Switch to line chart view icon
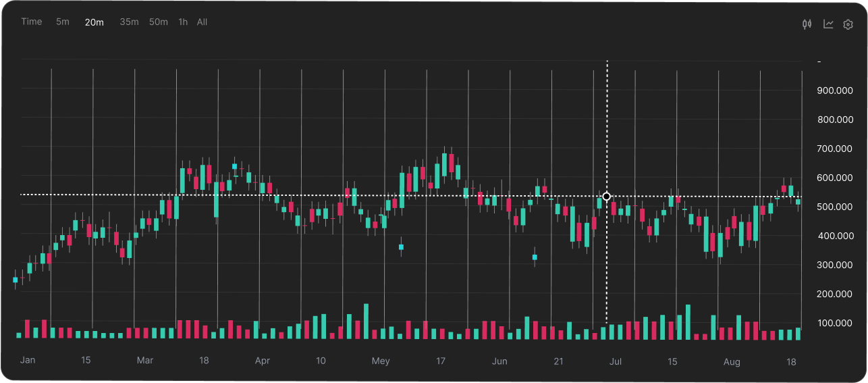This screenshot has height=383, width=868. 828,24
